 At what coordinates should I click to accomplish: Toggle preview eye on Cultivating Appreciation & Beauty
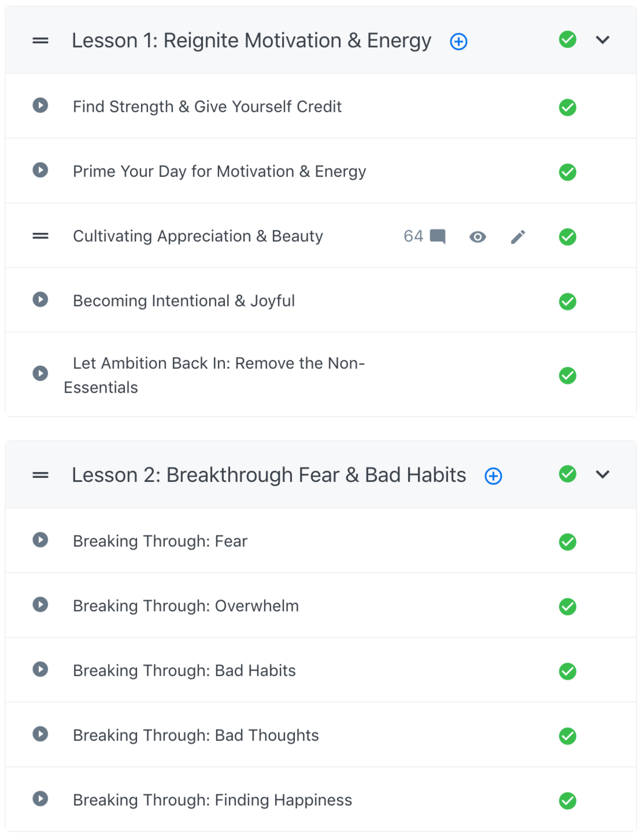[x=477, y=237]
